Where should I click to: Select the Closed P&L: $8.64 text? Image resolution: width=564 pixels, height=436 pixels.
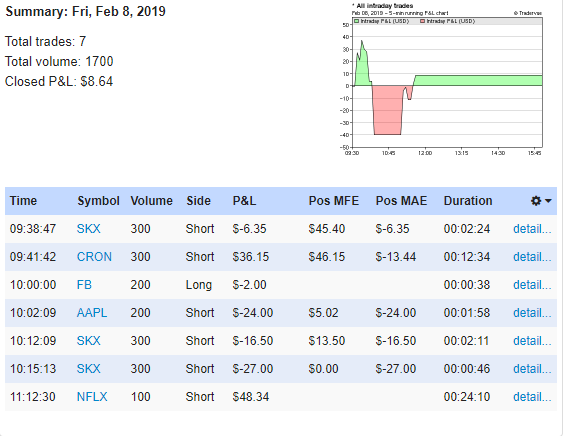(x=59, y=82)
